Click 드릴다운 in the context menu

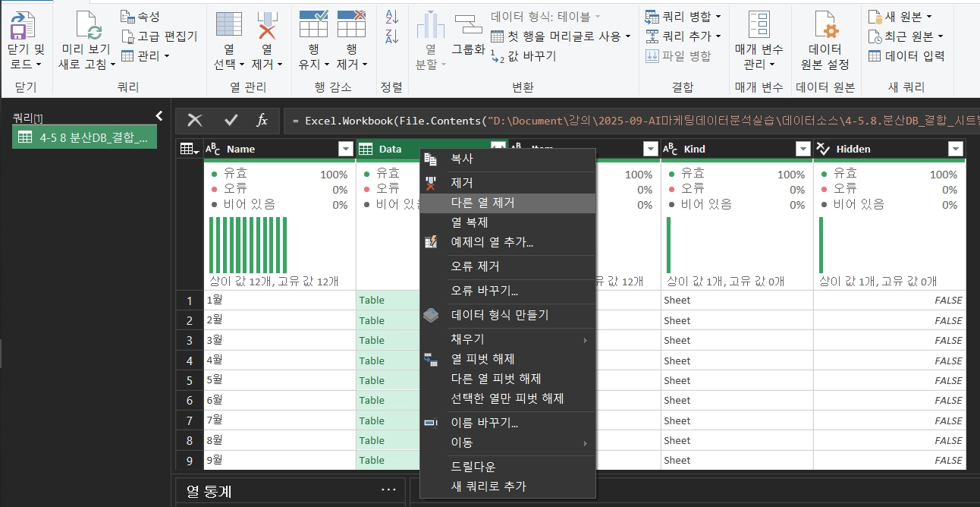473,466
